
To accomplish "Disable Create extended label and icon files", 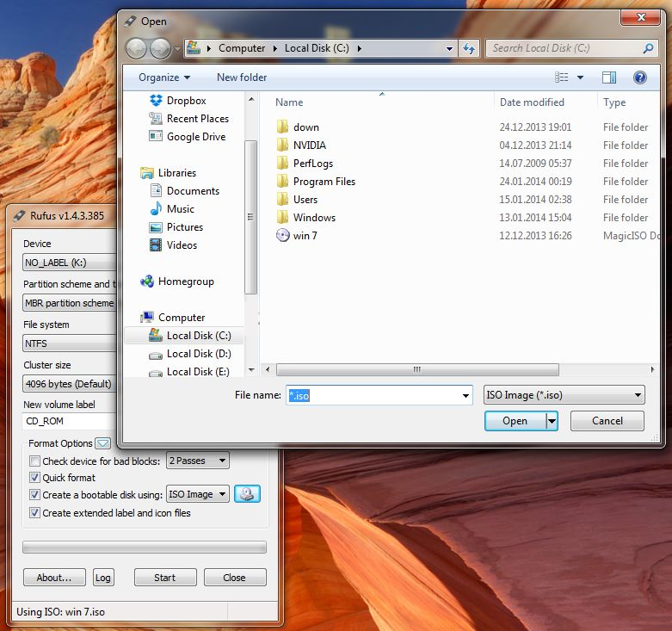I will (35, 513).
